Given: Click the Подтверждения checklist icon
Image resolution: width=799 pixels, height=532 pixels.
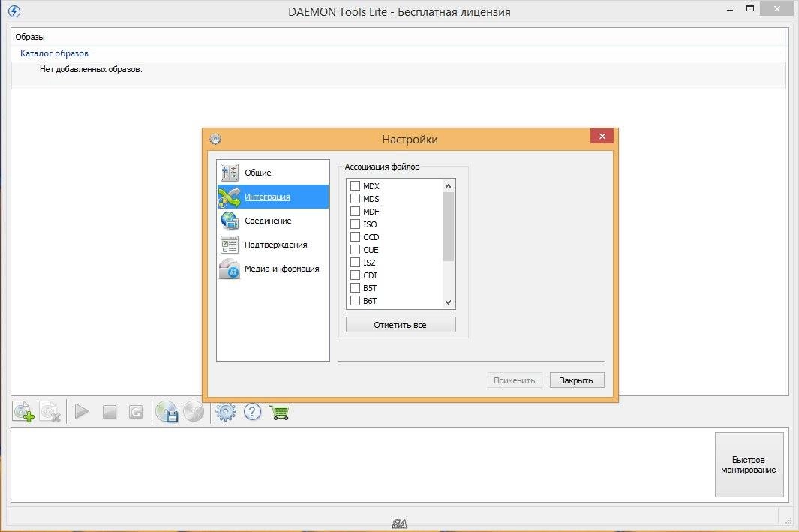Looking at the screenshot, I should click(230, 245).
